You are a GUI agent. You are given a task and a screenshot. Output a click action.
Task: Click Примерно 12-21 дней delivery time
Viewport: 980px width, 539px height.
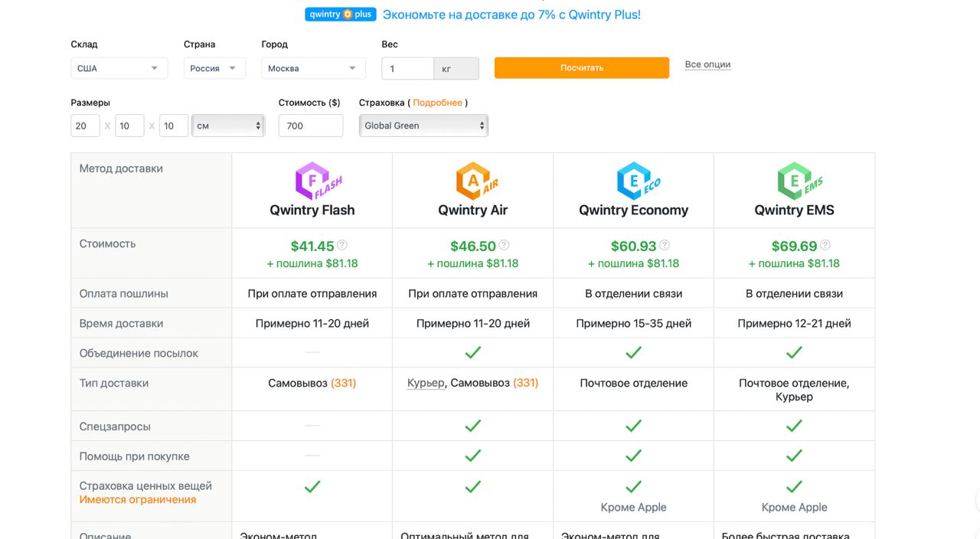pyautogui.click(x=794, y=323)
